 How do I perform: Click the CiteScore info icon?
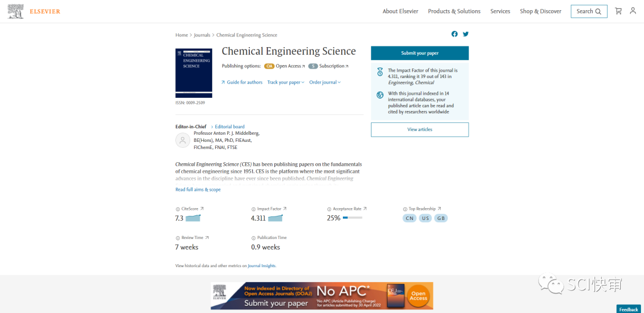click(178, 209)
